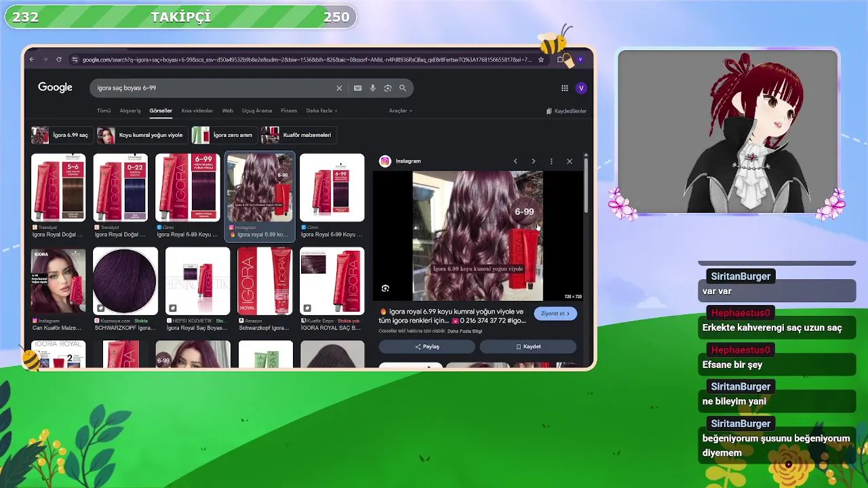The height and width of the screenshot is (488, 868).
Task: Expand the Araçlar tools dropdown
Action: (400, 110)
